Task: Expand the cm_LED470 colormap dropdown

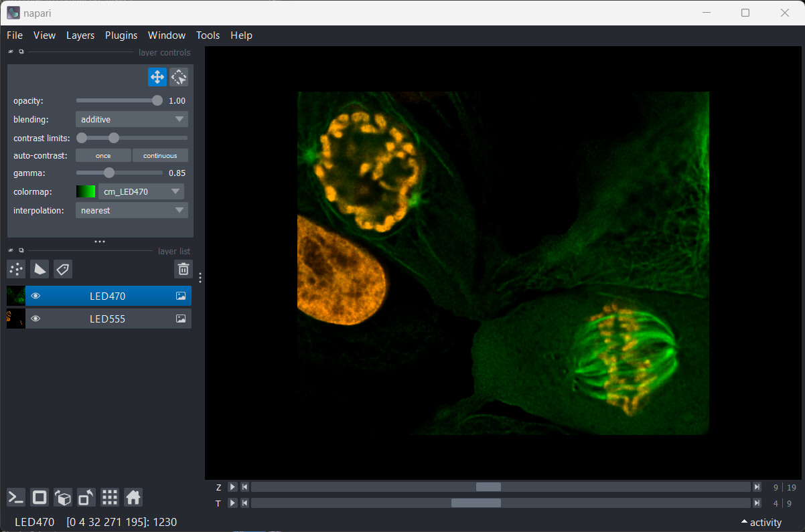Action: coord(141,191)
